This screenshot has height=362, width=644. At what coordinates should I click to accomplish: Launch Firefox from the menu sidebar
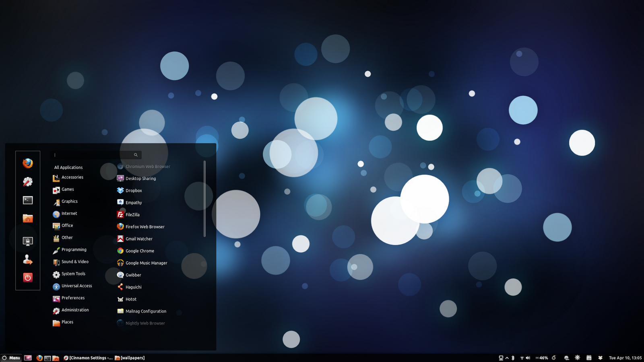[27, 164]
